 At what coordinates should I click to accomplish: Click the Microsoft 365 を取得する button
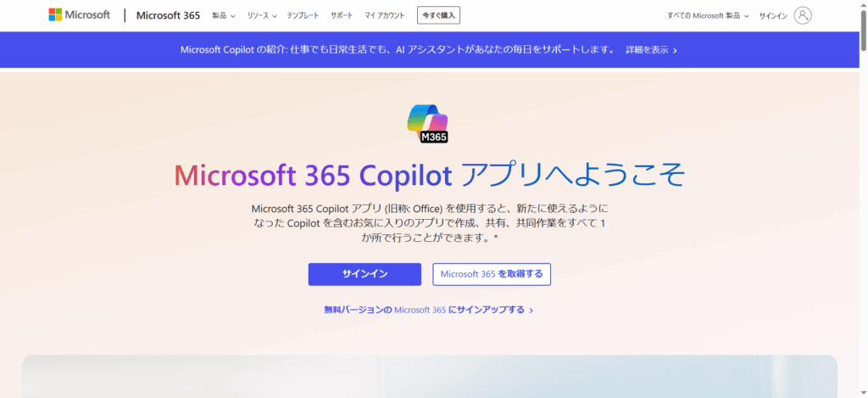(x=492, y=274)
